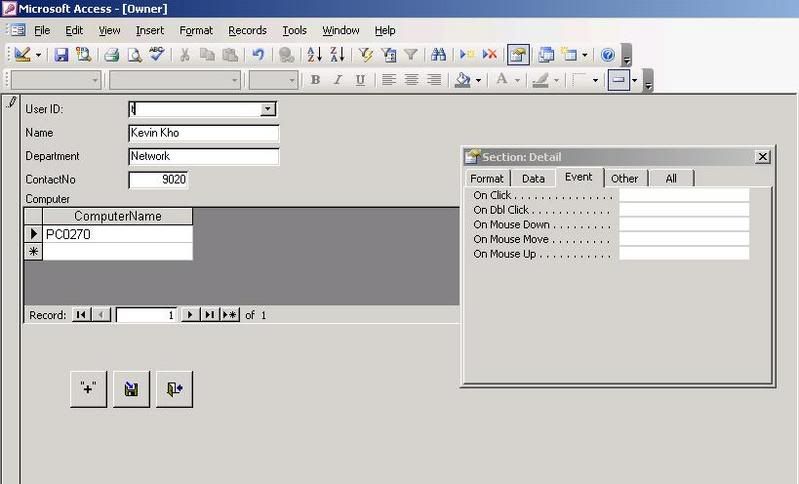Go to last record in navigator
Viewport: 799px width, 484px height.
209,315
